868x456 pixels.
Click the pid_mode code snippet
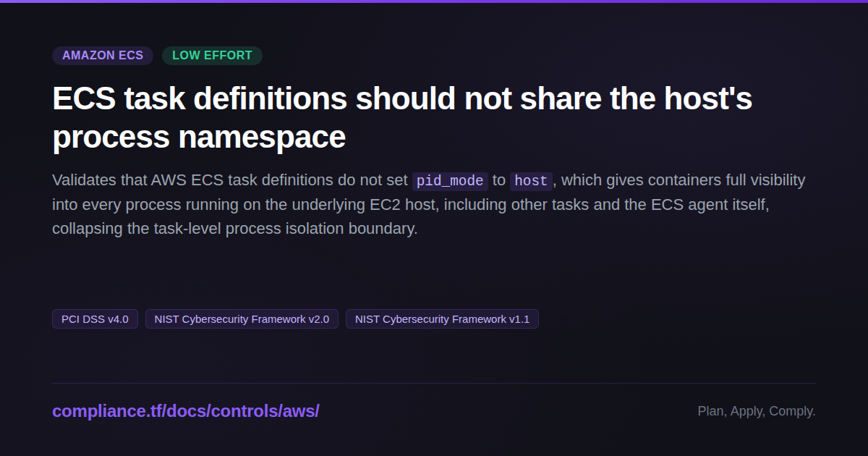[x=450, y=181]
